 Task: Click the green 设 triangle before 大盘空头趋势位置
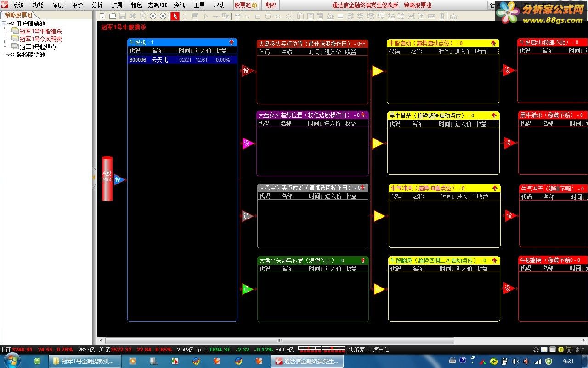pos(248,289)
